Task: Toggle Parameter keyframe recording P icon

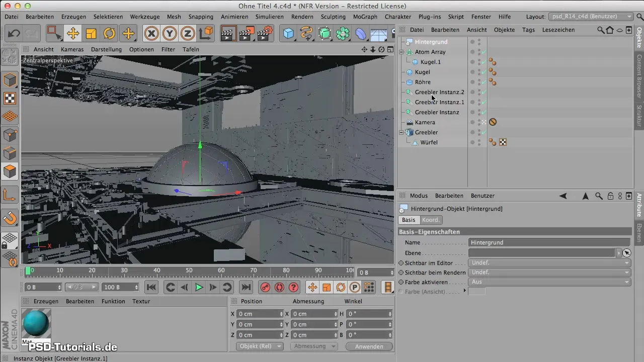Action: pyautogui.click(x=355, y=287)
